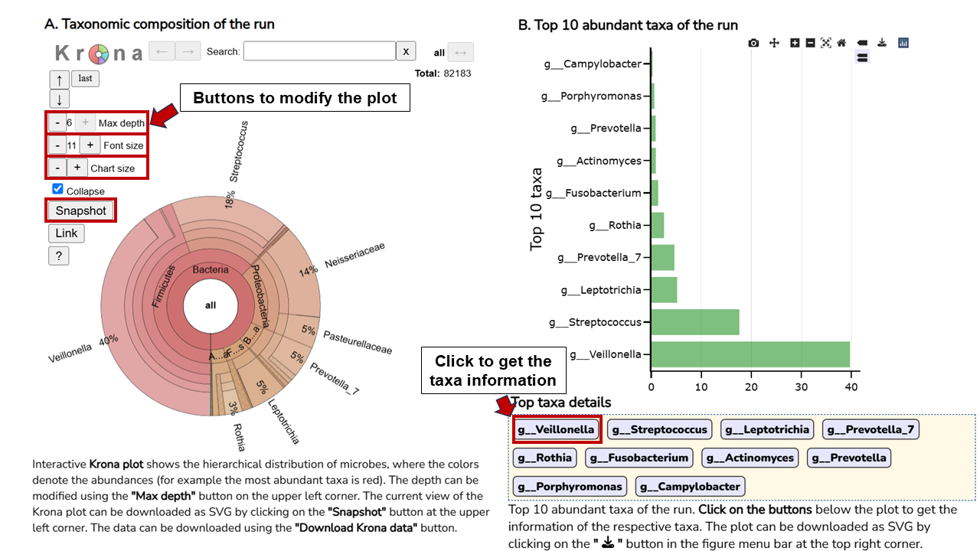Uncheck the Collapse checkbox
980x551 pixels.
click(57, 189)
